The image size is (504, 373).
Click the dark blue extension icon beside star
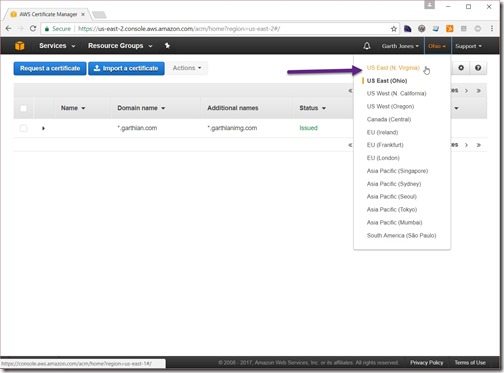pos(408,29)
